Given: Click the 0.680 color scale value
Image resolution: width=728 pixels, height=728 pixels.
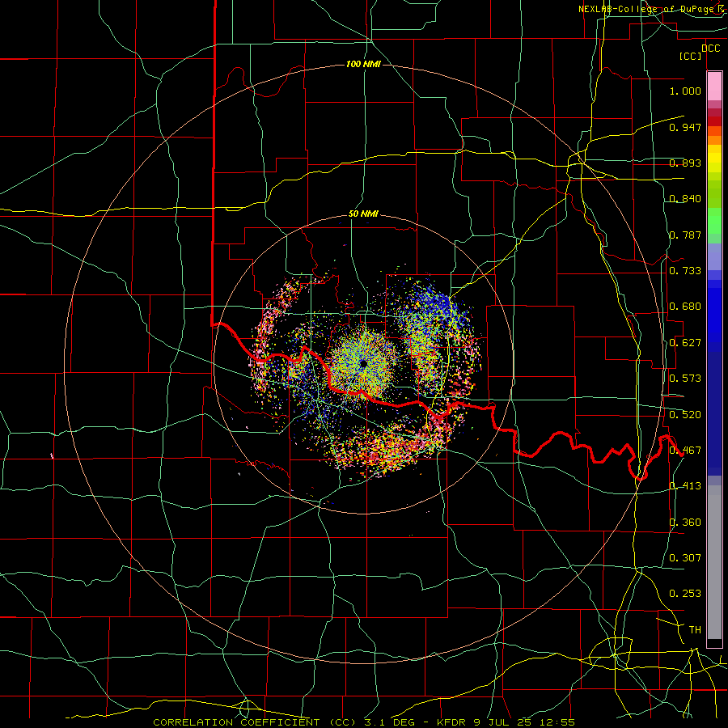Looking at the screenshot, I should point(685,307).
